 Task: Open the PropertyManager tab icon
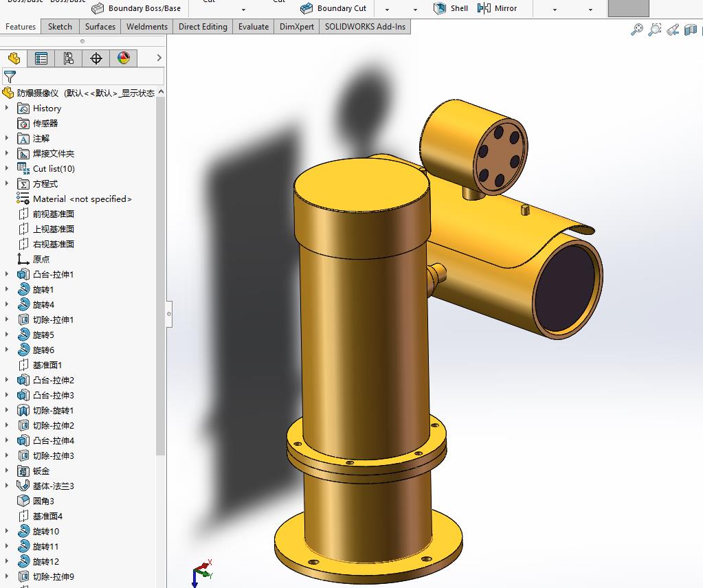41,58
